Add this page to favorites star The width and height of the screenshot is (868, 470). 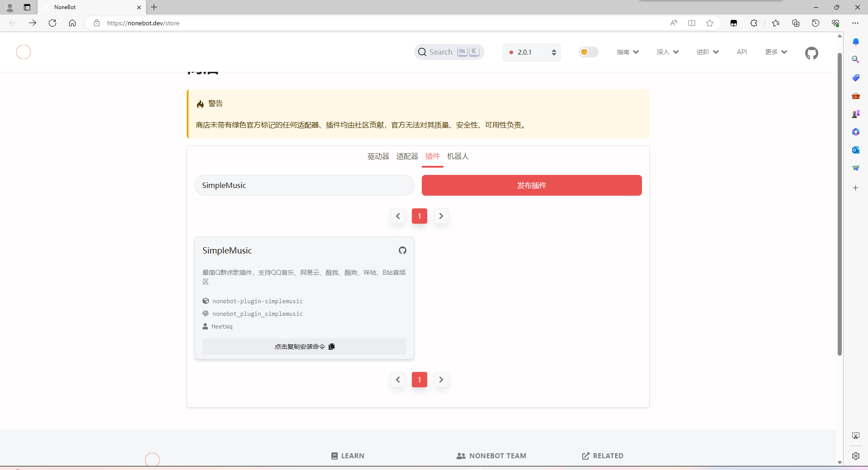pyautogui.click(x=710, y=23)
